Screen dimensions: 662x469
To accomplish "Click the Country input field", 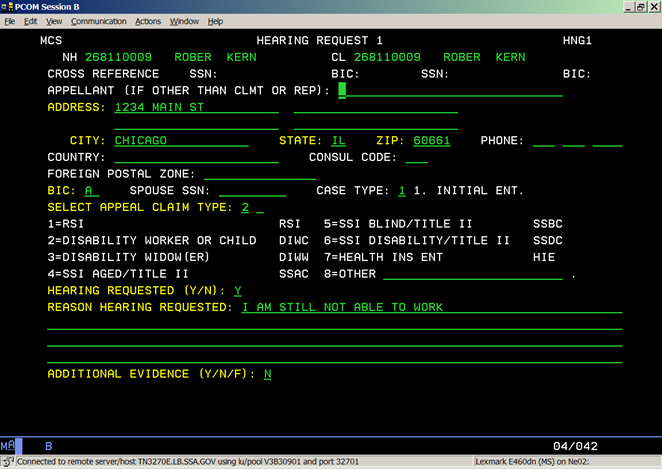I will coord(196,158).
